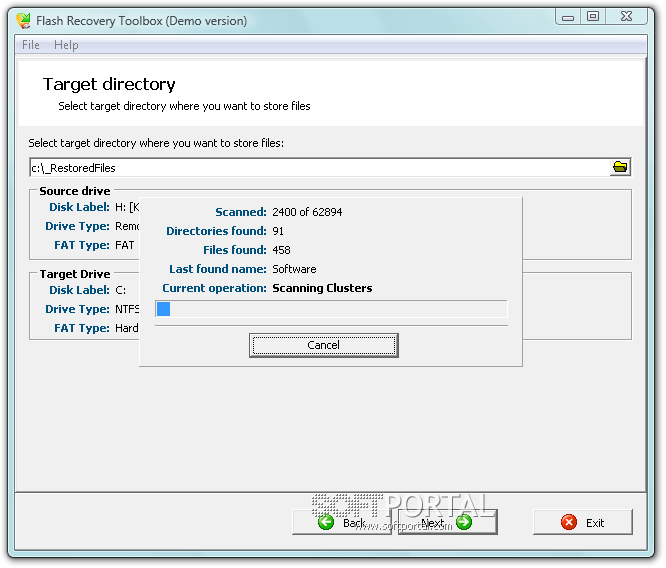Image resolution: width=666 pixels, height=568 pixels.
Task: Click the '2400 of 62894' scanned value
Action: coord(307,212)
